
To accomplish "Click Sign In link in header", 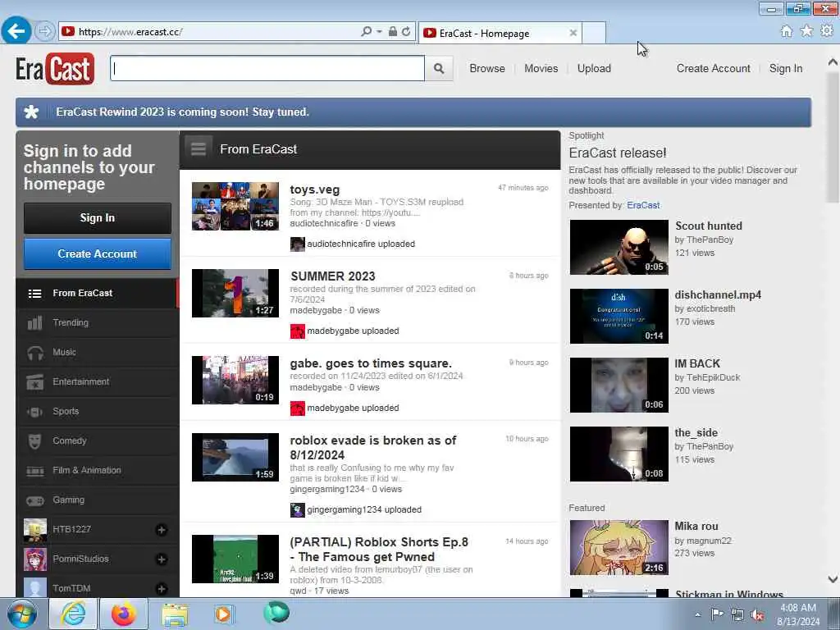I will [786, 69].
